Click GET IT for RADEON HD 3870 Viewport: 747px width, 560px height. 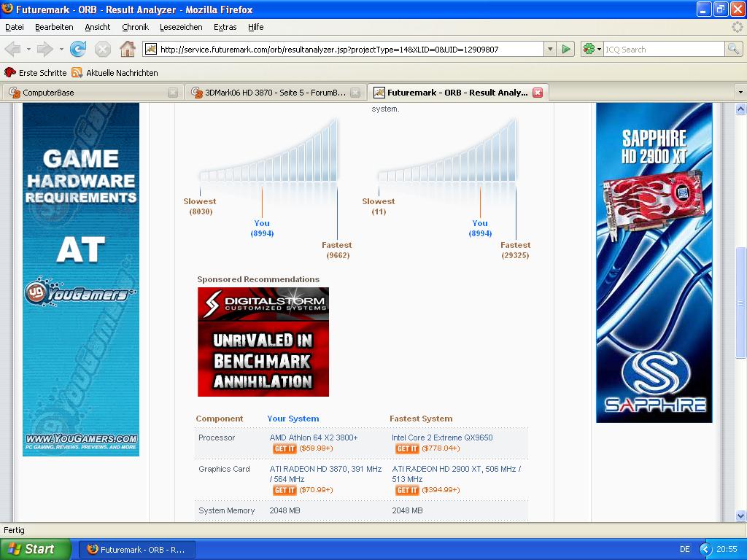coord(285,490)
